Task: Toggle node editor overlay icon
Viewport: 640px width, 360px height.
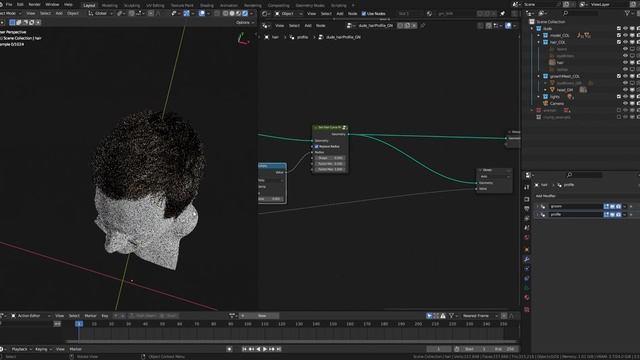Action: 508,25
